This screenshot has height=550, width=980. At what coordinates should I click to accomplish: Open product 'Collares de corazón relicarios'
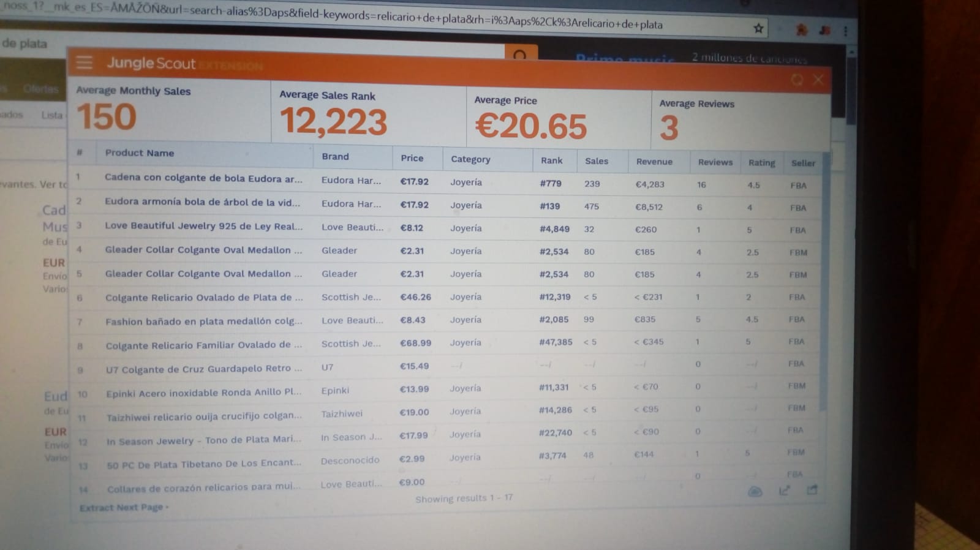tap(204, 488)
